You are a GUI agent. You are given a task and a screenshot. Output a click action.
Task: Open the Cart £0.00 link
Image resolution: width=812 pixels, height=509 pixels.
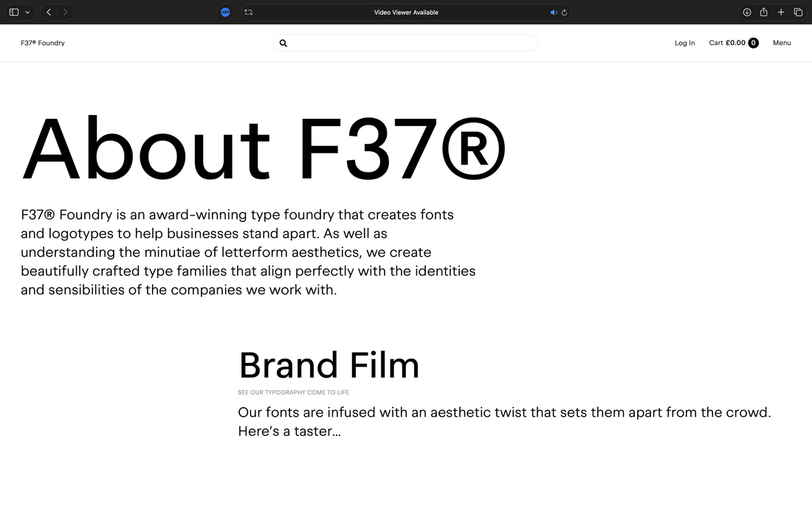coord(726,43)
